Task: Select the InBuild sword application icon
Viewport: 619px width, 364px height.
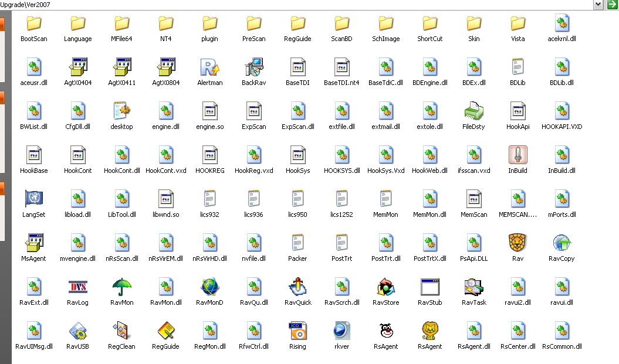Action: click(517, 155)
